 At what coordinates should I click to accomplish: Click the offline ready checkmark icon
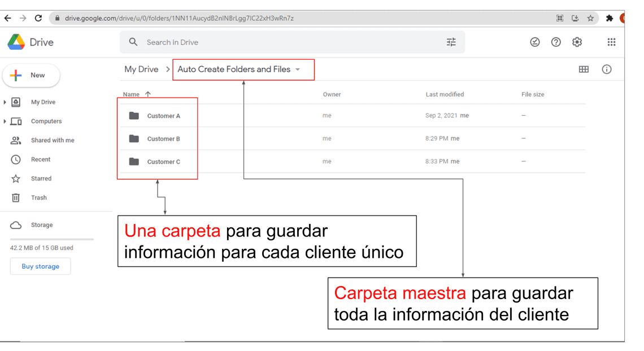click(x=535, y=42)
